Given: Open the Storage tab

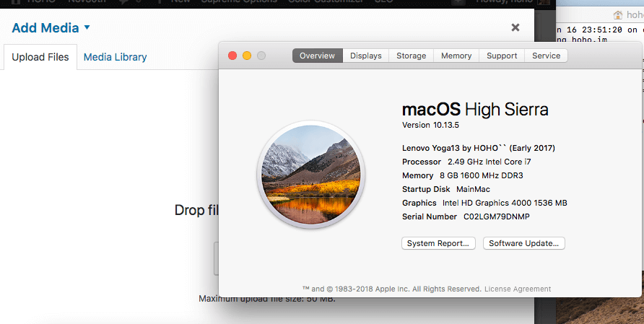Looking at the screenshot, I should click(x=411, y=56).
